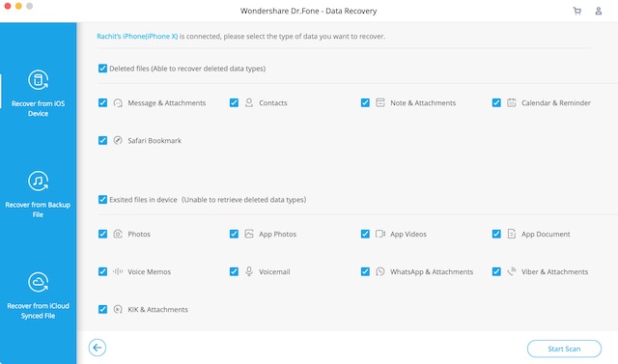Uncheck the Existed files in device checkbox
This screenshot has height=364, width=618.
click(x=102, y=199)
